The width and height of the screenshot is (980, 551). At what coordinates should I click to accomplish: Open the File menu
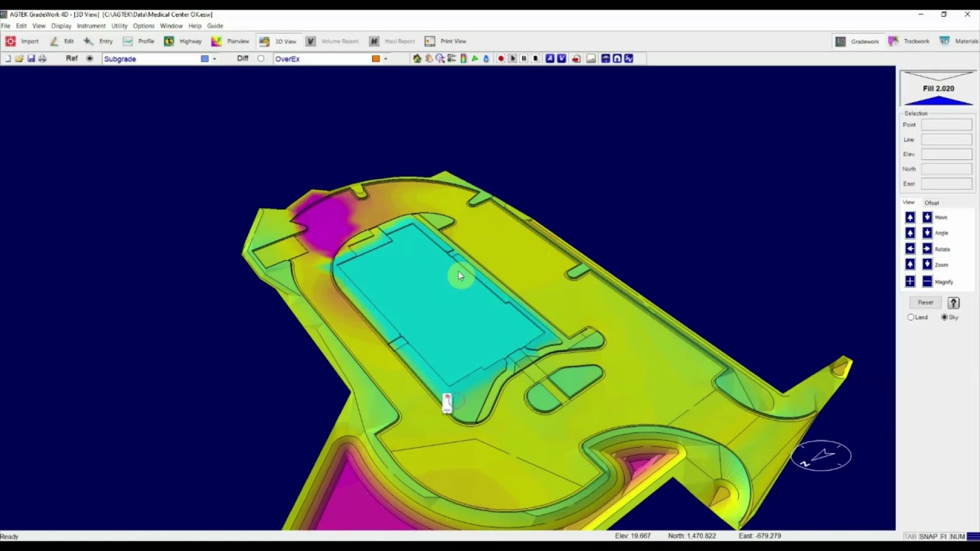pyautogui.click(x=5, y=26)
